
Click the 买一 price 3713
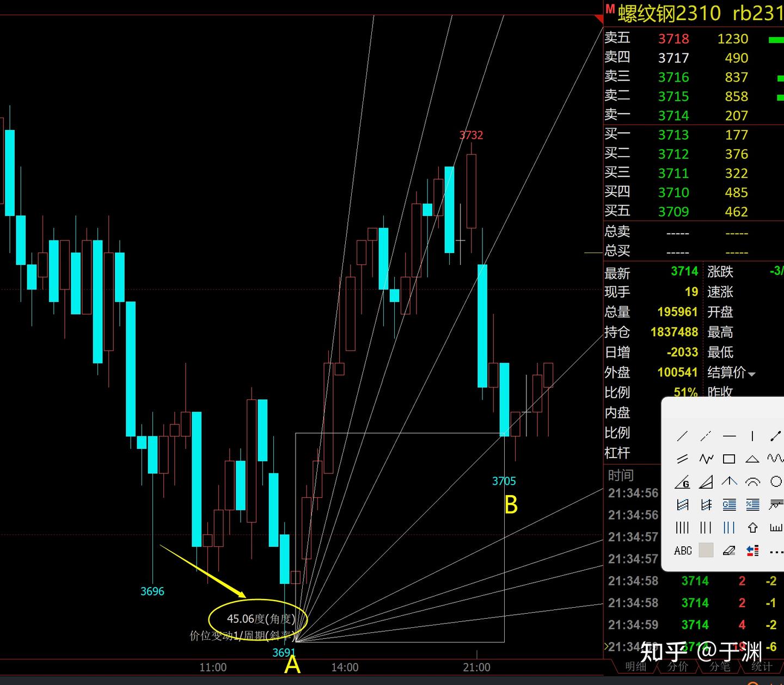[673, 135]
